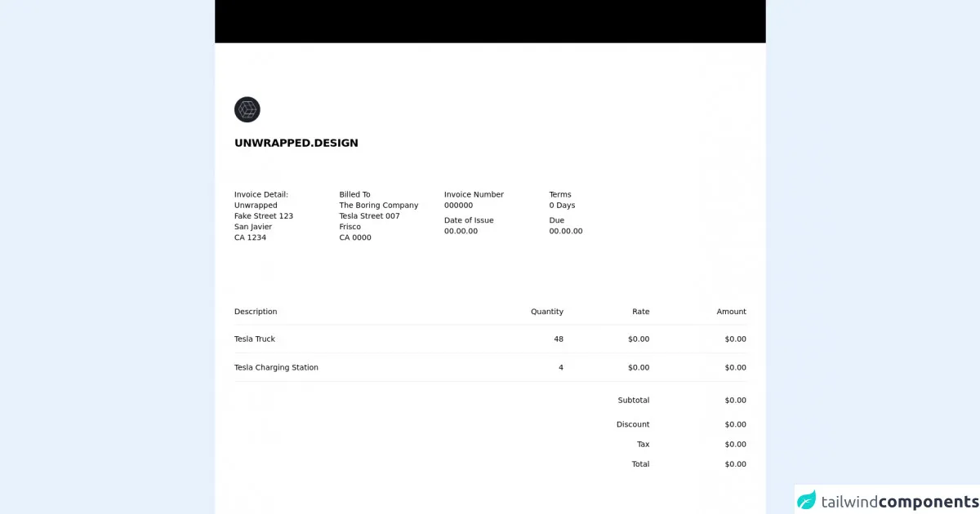
Task: Click the Date of Issue label
Action: [469, 220]
